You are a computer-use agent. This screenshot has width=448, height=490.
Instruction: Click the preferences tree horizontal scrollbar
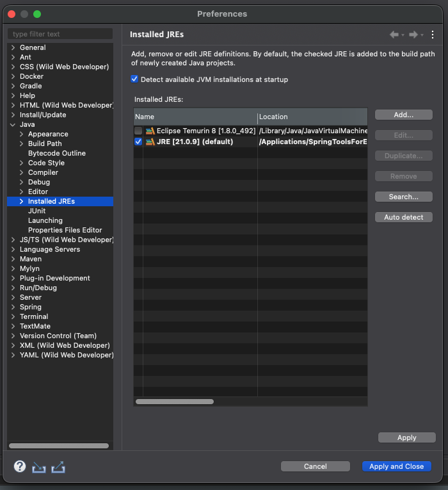coord(59,446)
